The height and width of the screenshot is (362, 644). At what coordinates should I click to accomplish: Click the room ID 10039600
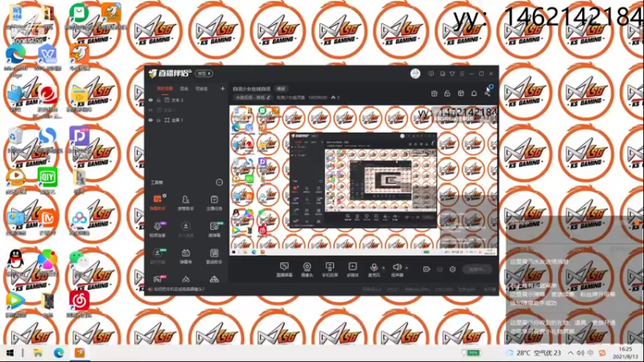[317, 97]
